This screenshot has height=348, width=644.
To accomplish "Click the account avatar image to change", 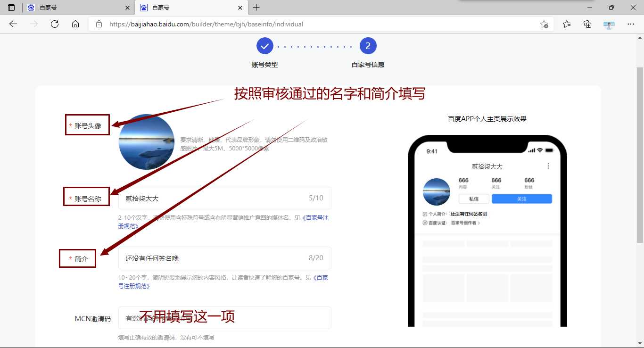I will pyautogui.click(x=147, y=142).
